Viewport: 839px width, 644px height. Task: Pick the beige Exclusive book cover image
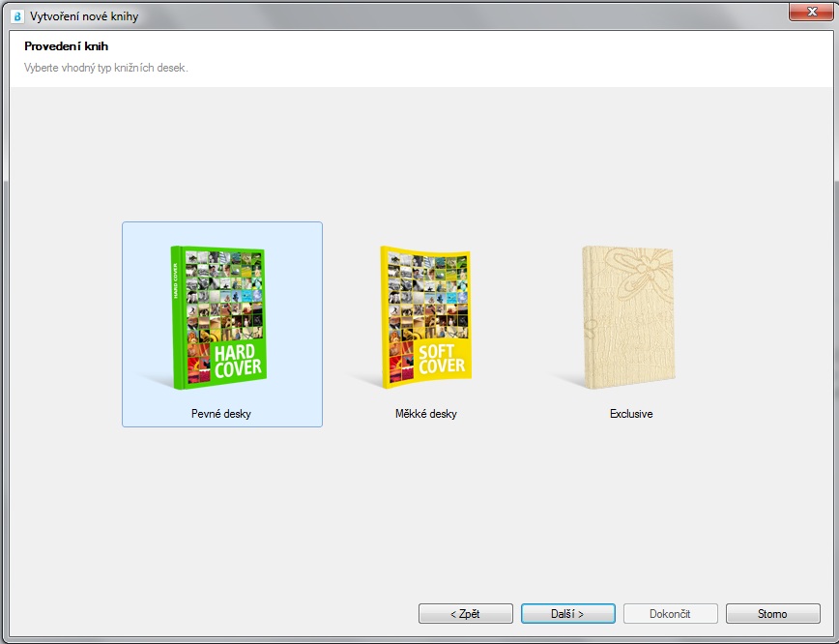[x=628, y=317]
